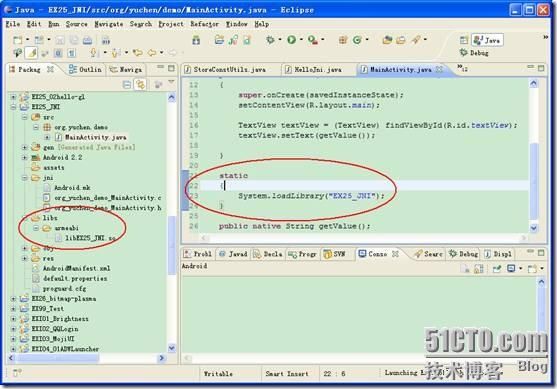Image resolution: width=557 pixels, height=389 pixels.
Task: Switch to StoreConstUtils.java editor tab
Action: (x=229, y=70)
